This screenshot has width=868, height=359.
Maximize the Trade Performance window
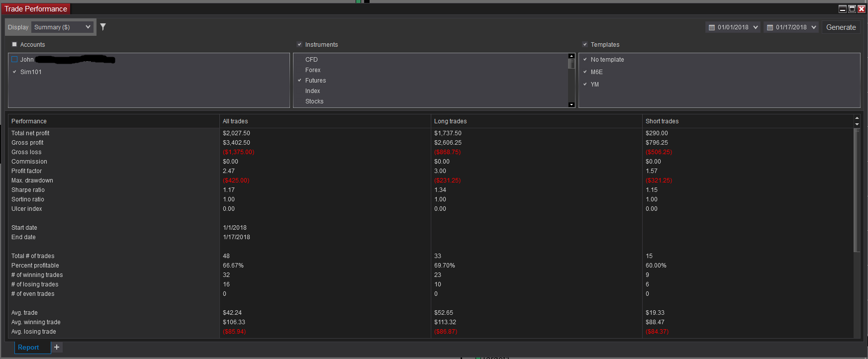point(852,9)
